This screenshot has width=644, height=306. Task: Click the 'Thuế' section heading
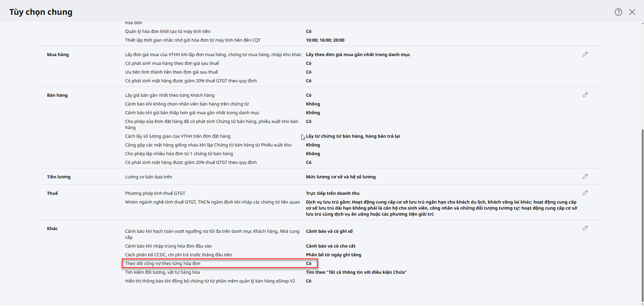(x=52, y=193)
